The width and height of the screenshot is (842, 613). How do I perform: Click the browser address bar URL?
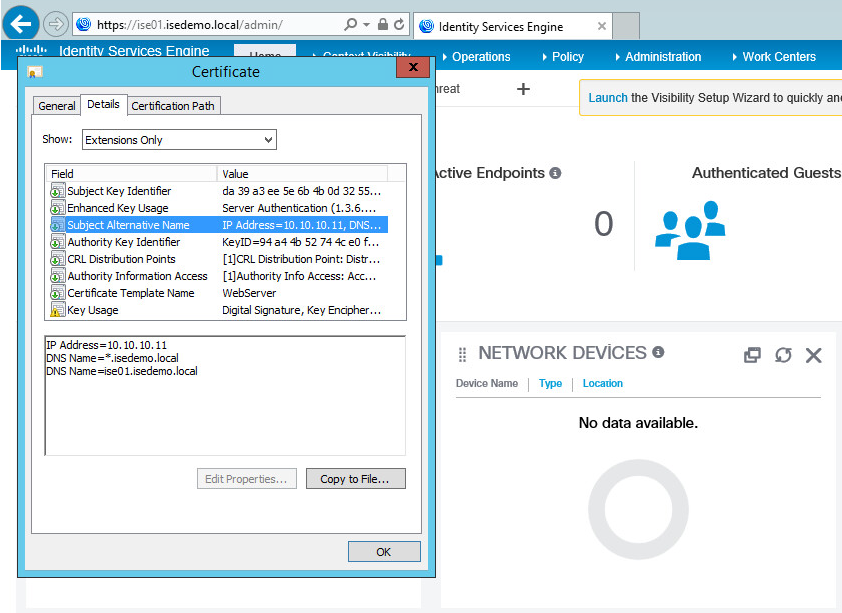tap(190, 25)
